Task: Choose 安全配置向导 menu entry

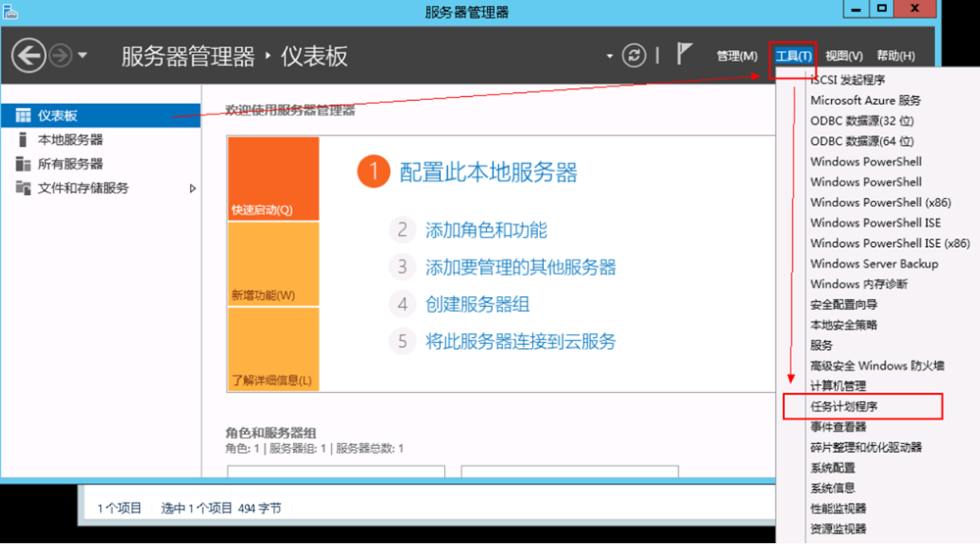Action: click(844, 305)
